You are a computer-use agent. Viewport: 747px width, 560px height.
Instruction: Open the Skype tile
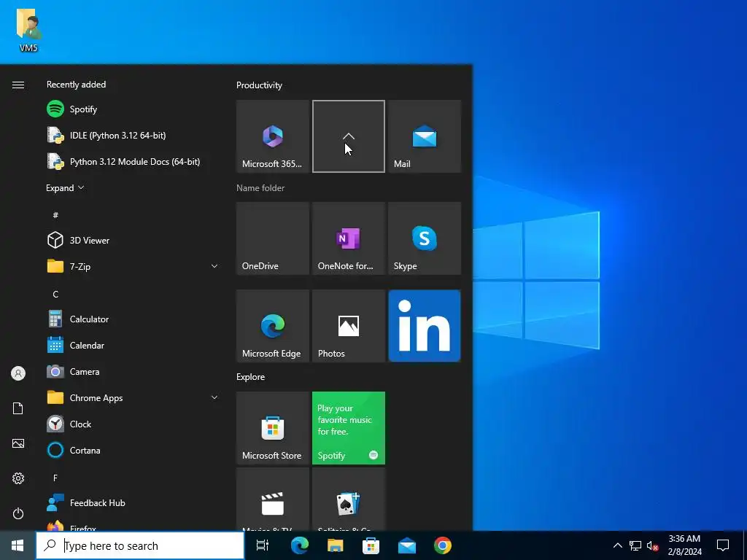tap(425, 238)
